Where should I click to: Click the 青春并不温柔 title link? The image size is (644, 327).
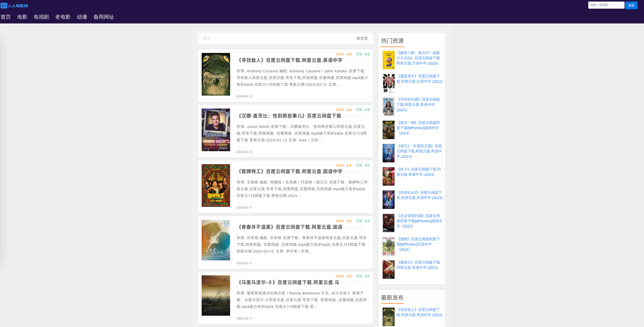[x=290, y=227]
